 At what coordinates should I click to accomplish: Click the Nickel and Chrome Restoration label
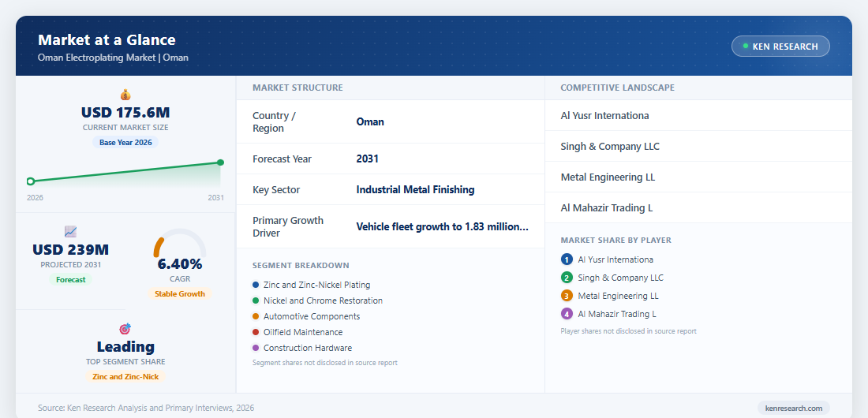coord(323,300)
